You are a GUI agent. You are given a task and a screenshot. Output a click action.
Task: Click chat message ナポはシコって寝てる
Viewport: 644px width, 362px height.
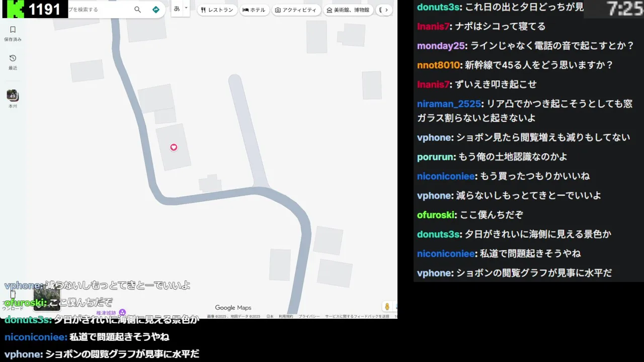tap(501, 26)
